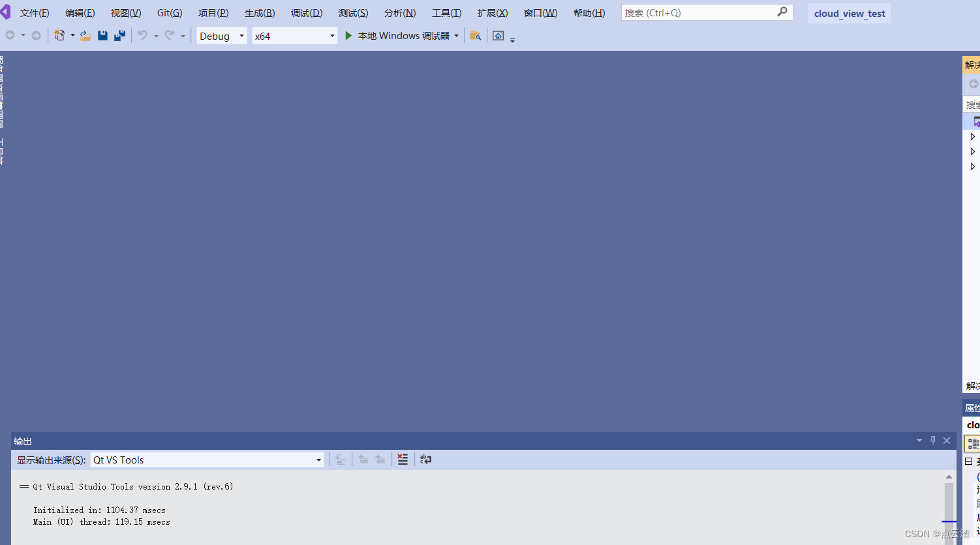
Task: Click the output scrollbar up arrow
Action: point(949,477)
